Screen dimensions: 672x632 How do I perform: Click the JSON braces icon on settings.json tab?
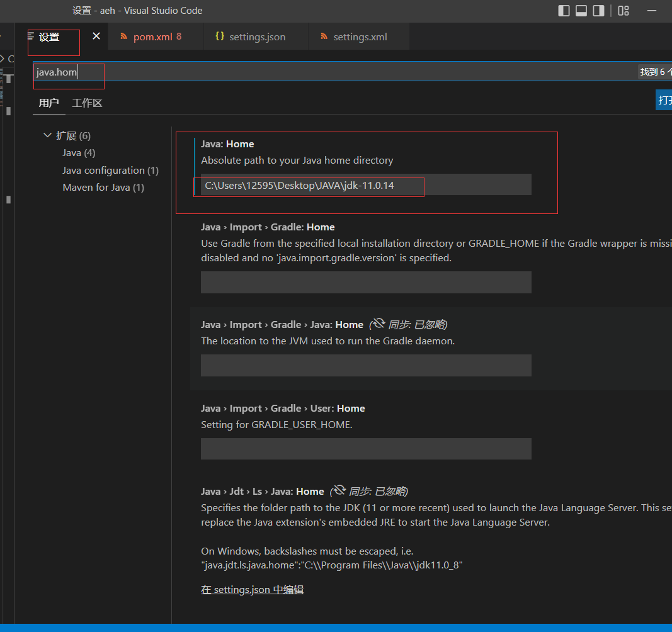coord(220,37)
